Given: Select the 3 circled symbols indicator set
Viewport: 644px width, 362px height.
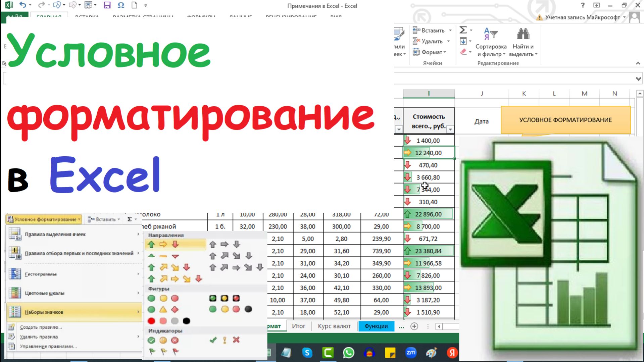Looking at the screenshot, I should click(x=163, y=340).
